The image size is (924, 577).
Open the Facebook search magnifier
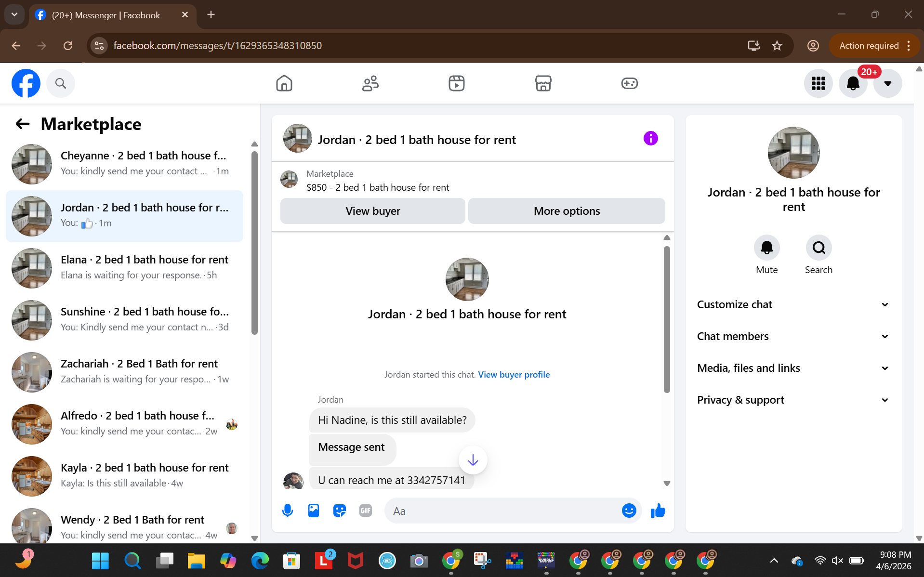coord(61,83)
